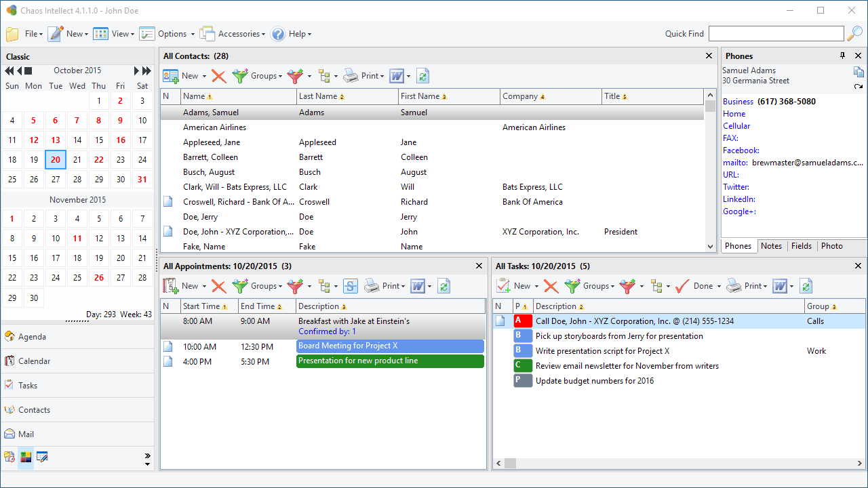The height and width of the screenshot is (488, 868).
Task: Open New appointment dropdown arrow
Action: coord(203,287)
